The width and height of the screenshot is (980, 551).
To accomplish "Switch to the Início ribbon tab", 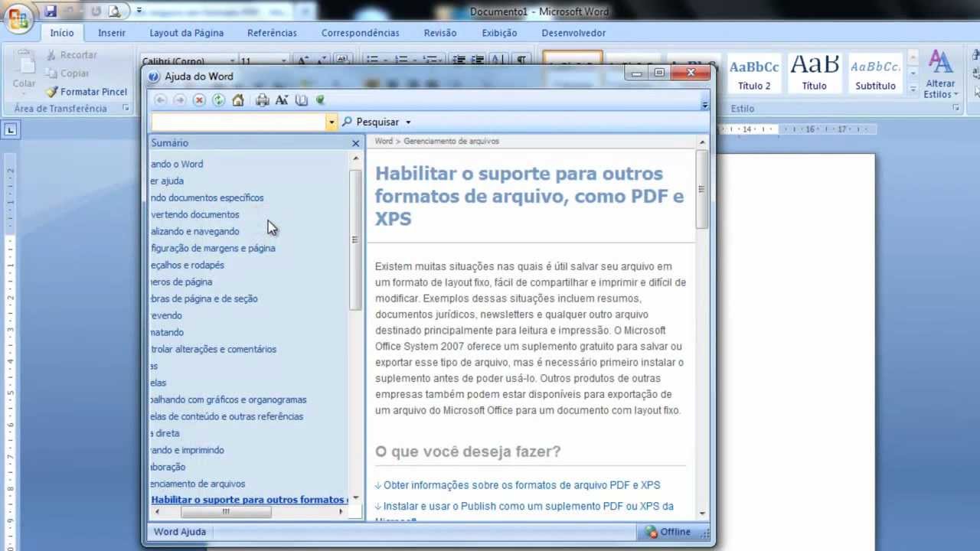I will tap(62, 33).
